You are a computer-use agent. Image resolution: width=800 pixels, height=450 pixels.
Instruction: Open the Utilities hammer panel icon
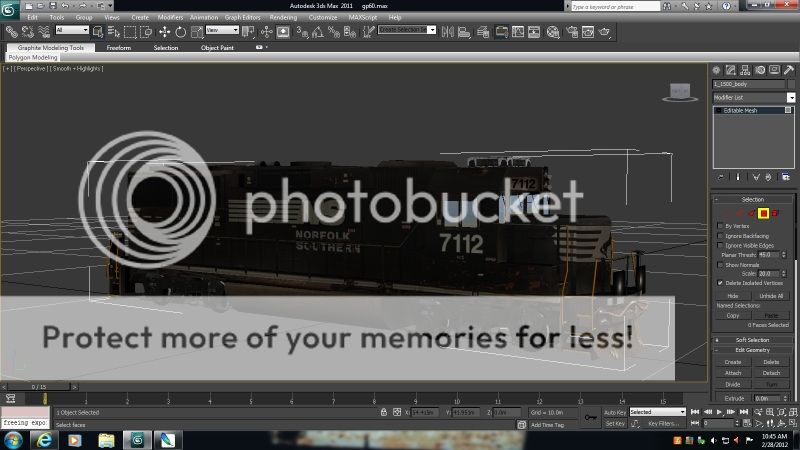tap(789, 69)
